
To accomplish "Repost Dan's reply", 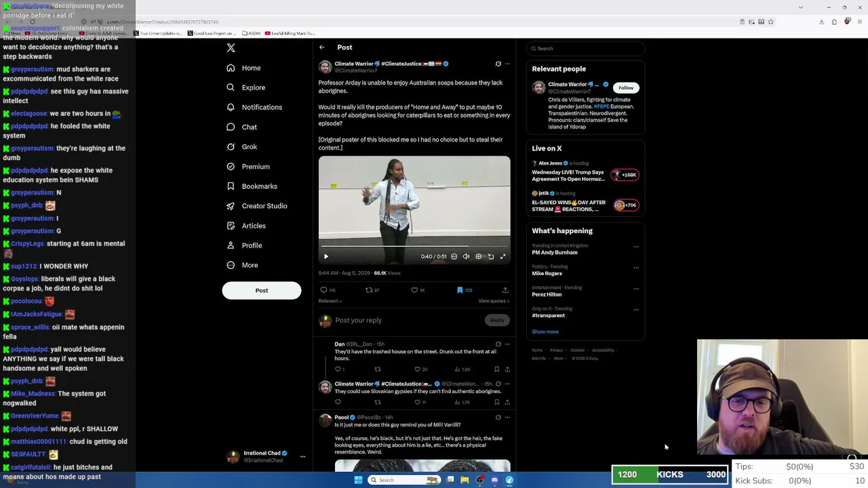I will point(378,369).
